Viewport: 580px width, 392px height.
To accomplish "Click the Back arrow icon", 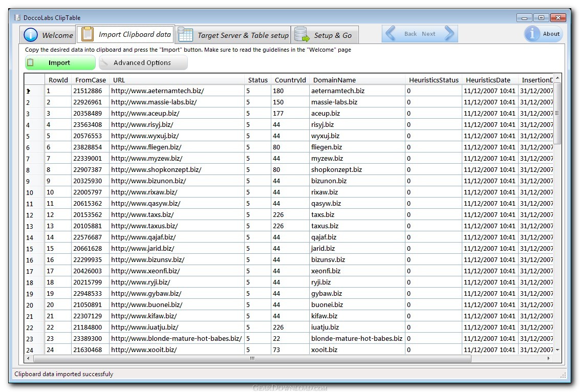I will pos(391,33).
